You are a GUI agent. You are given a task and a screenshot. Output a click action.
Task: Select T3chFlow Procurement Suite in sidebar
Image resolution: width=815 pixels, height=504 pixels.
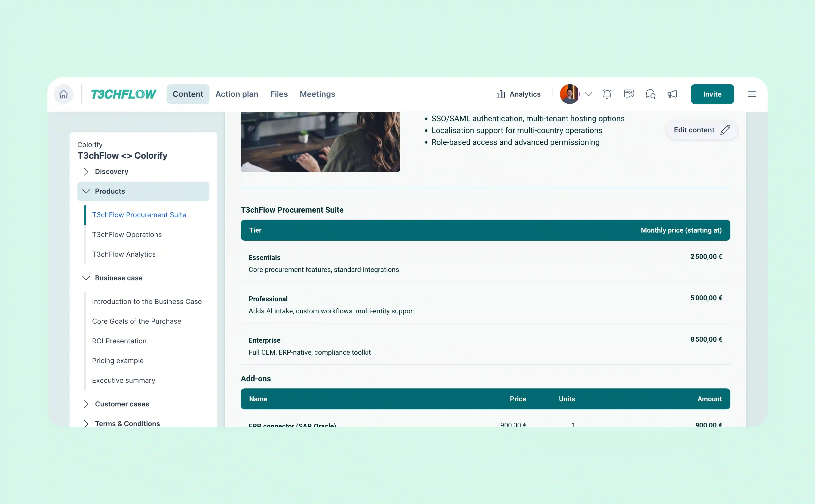pos(139,215)
